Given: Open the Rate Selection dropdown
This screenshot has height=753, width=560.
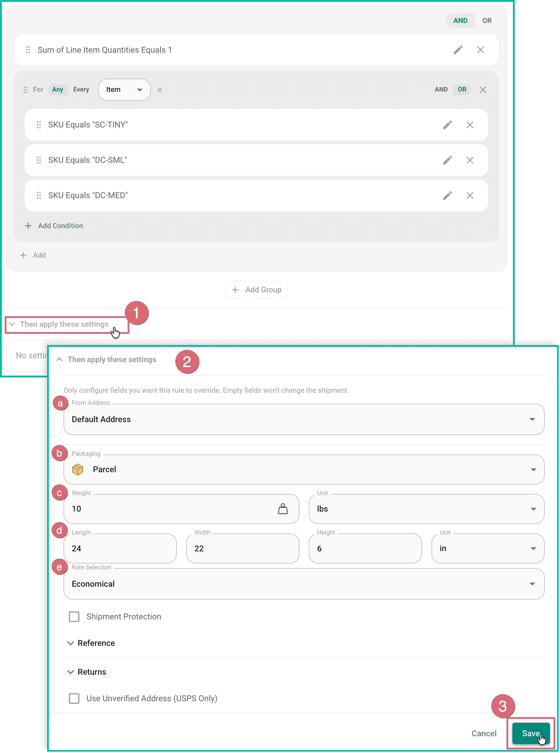Looking at the screenshot, I should click(304, 584).
